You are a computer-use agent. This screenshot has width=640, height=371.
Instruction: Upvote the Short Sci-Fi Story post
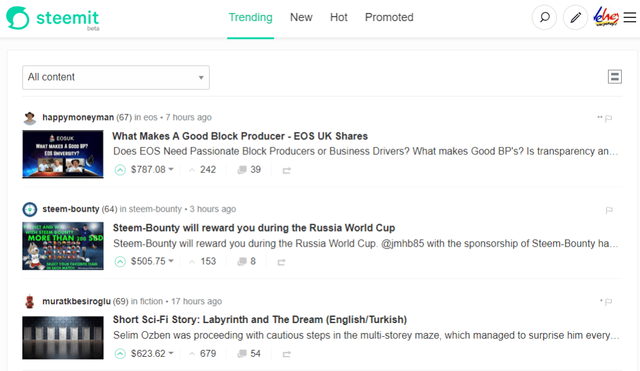pos(120,353)
